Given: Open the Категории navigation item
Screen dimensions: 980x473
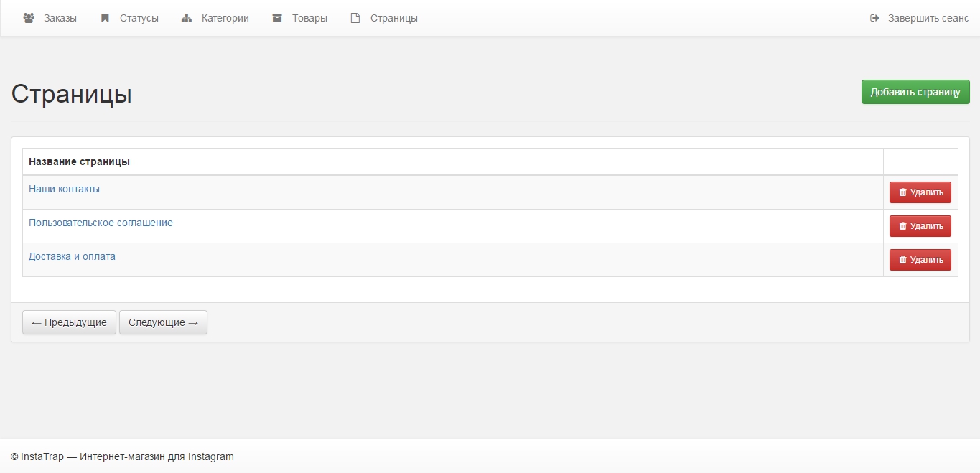Looking at the screenshot, I should tap(225, 18).
